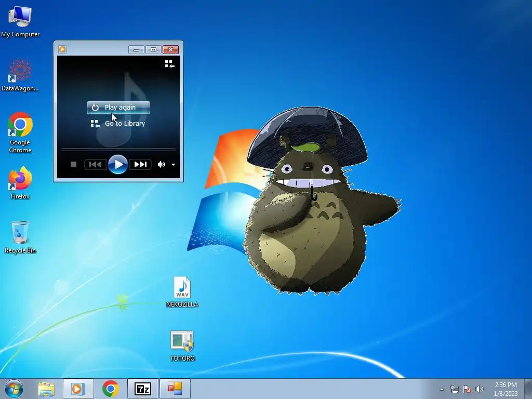This screenshot has width=532, height=399.
Task: Open 7-Zip taskbar button
Action: click(x=142, y=389)
